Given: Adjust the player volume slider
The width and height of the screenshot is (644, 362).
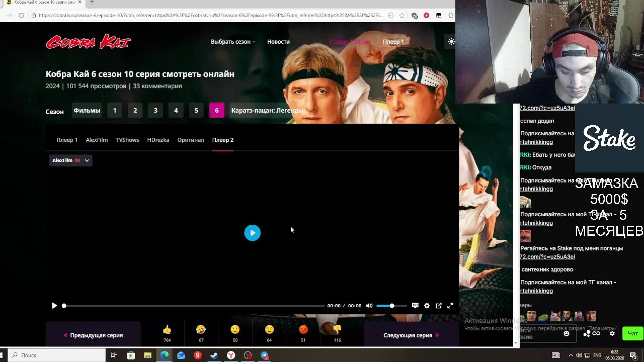Looking at the screenshot, I should (x=391, y=306).
